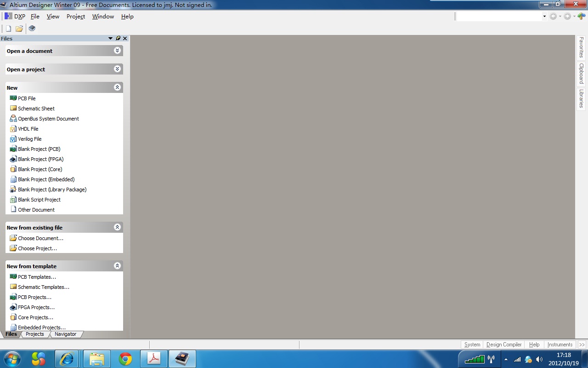Open the View menu

tap(53, 16)
